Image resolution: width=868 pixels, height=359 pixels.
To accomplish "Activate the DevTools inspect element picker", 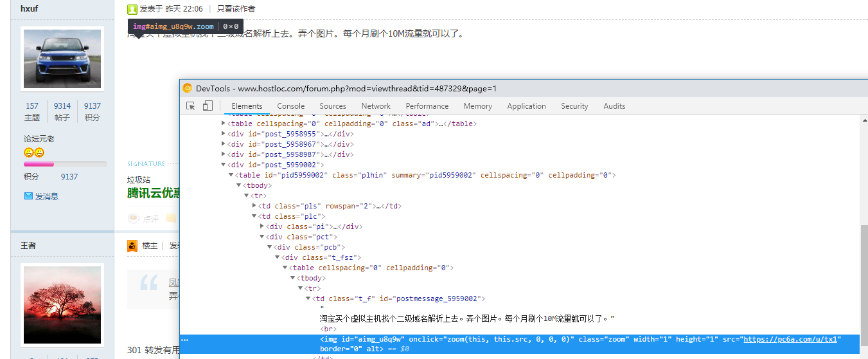I will pos(191,106).
